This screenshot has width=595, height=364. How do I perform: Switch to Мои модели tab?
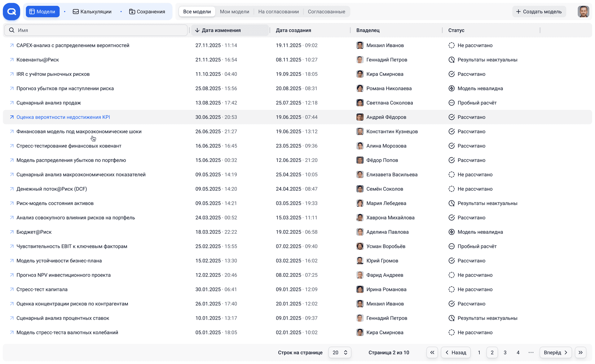[234, 12]
